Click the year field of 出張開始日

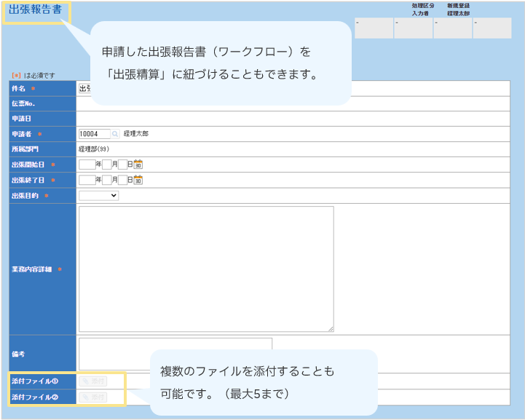coord(87,165)
